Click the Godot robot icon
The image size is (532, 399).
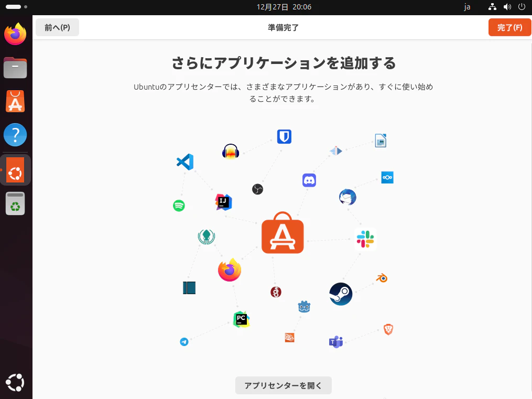pos(304,307)
